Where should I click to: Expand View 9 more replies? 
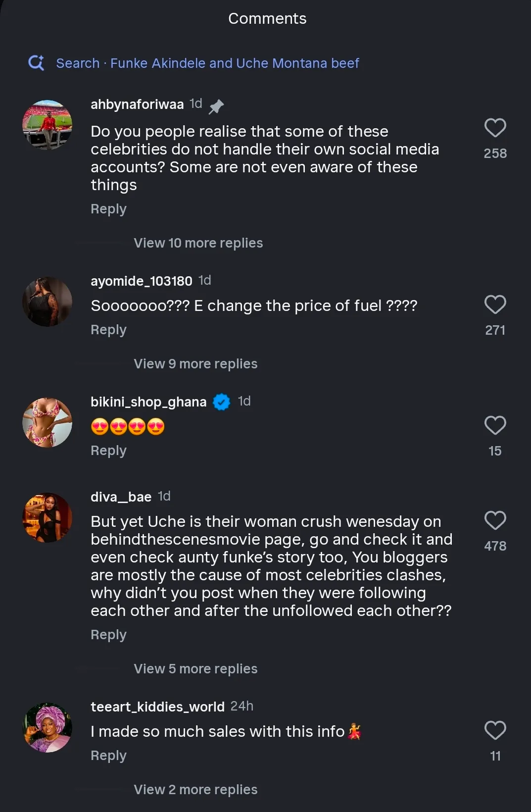pos(195,364)
